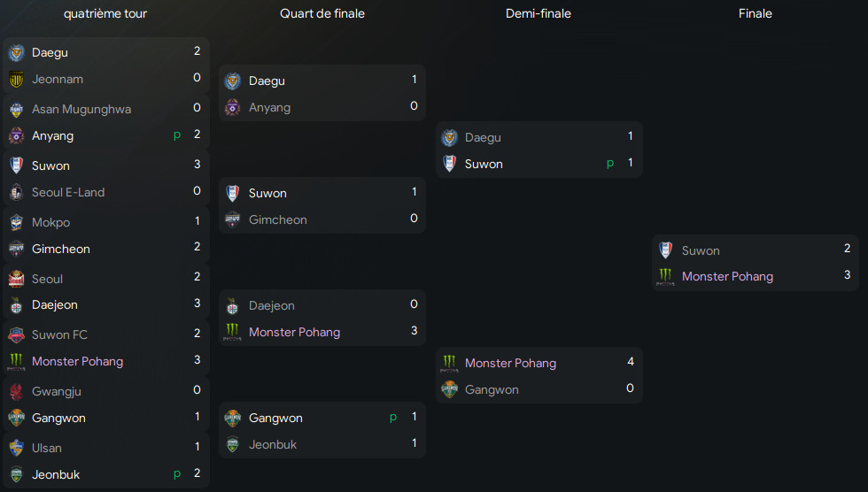Click the Demi-finale column header
Viewport: 868px width, 492px height.
coord(539,14)
